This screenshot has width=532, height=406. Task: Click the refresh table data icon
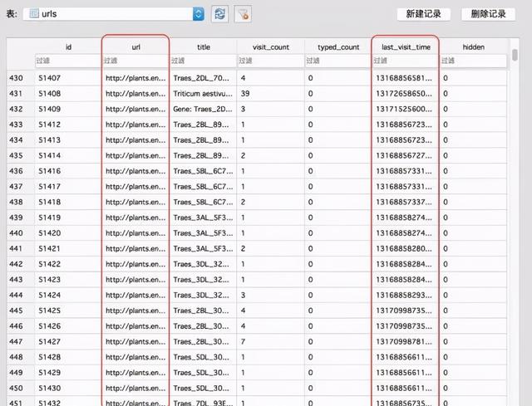219,14
